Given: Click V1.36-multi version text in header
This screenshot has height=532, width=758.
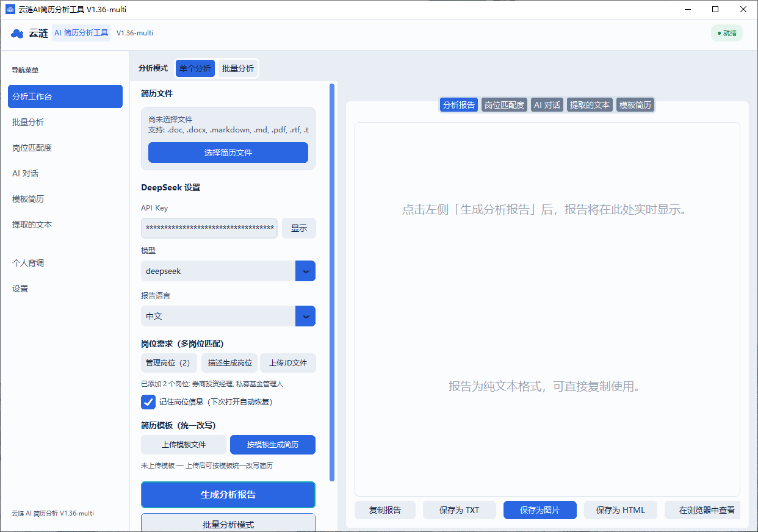Looking at the screenshot, I should click(135, 33).
